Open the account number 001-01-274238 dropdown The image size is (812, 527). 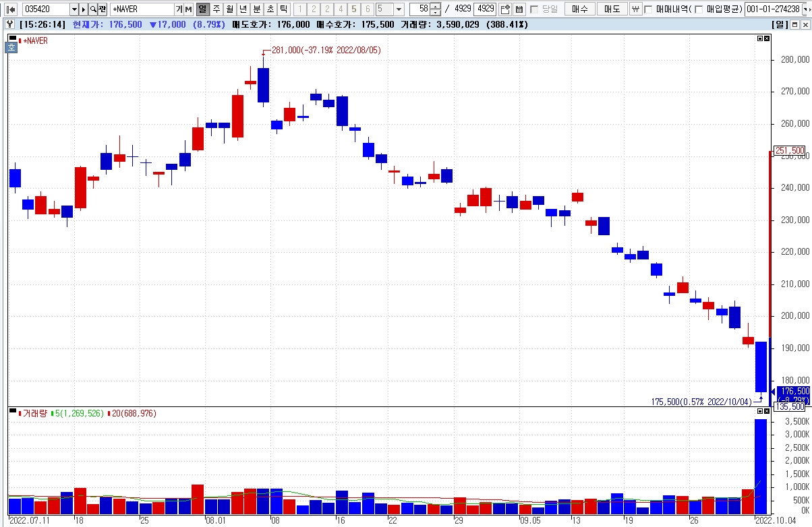point(805,9)
